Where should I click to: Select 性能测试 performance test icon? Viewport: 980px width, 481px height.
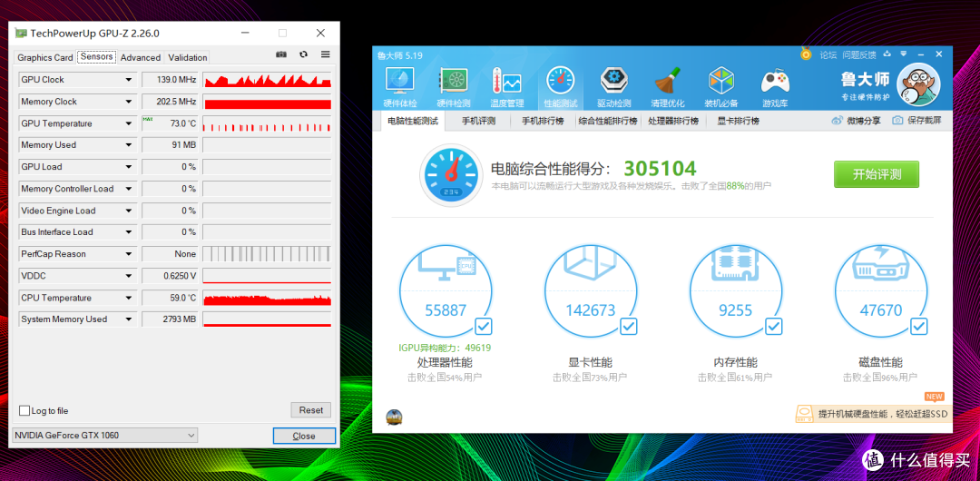pos(560,87)
